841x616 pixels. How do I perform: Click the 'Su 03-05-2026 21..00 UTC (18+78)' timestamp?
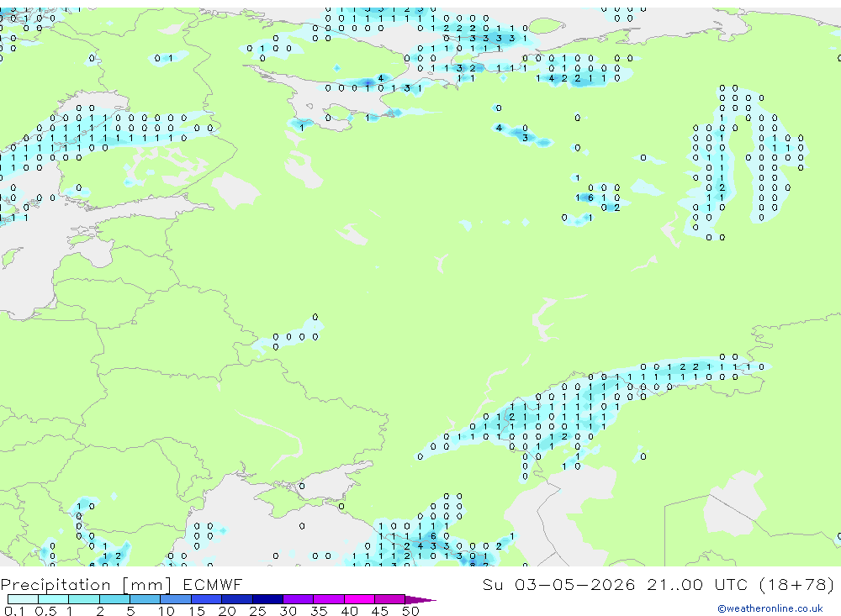click(659, 585)
